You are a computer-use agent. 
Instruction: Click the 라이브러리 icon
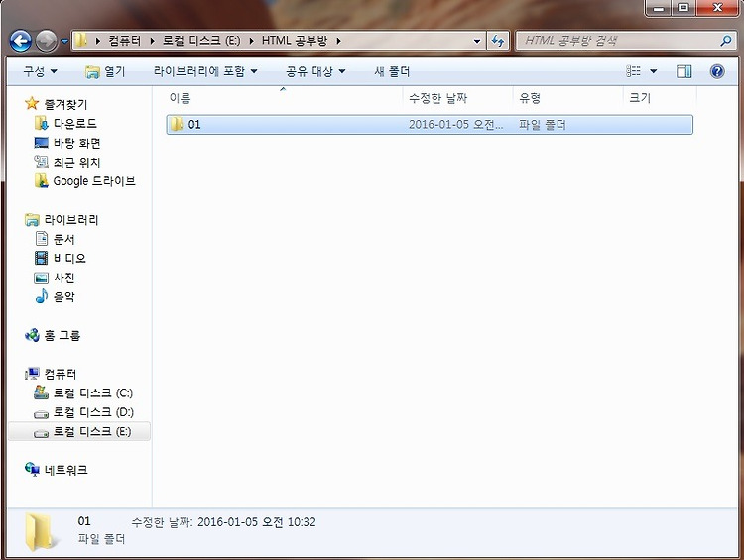tap(32, 220)
